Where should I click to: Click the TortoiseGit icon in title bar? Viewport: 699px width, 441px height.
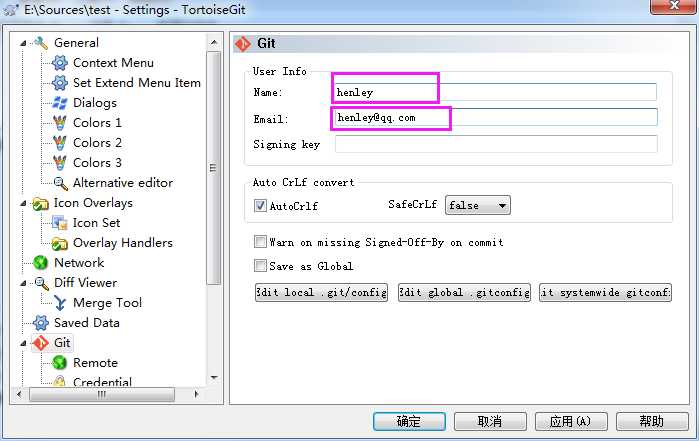[x=11, y=9]
